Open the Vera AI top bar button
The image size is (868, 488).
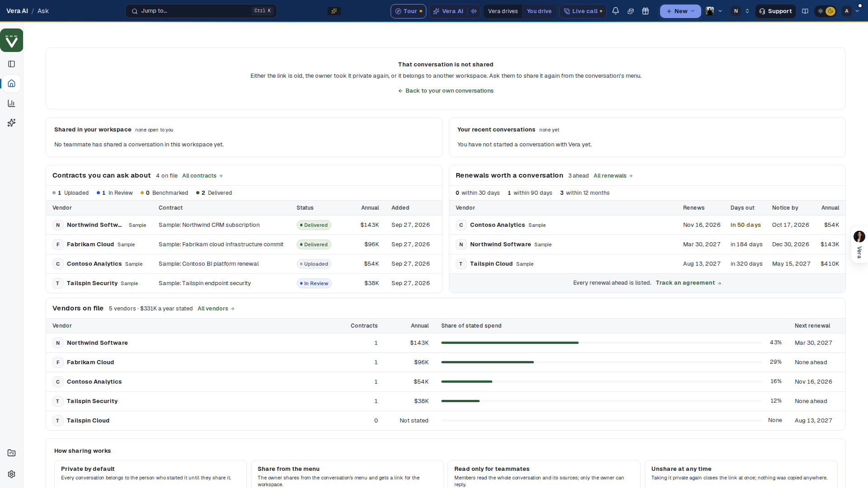point(448,11)
